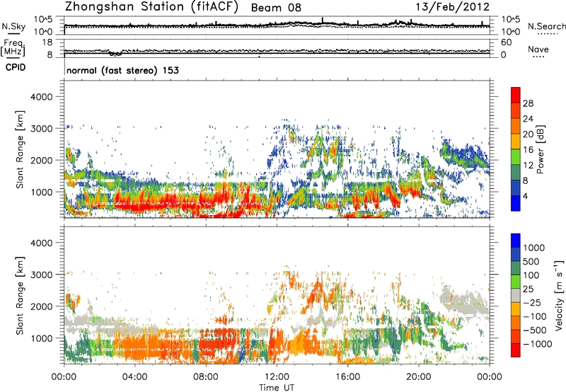This screenshot has height=392, width=566.
Task: Click the '24' label on the power color bar
Action: click(x=528, y=119)
